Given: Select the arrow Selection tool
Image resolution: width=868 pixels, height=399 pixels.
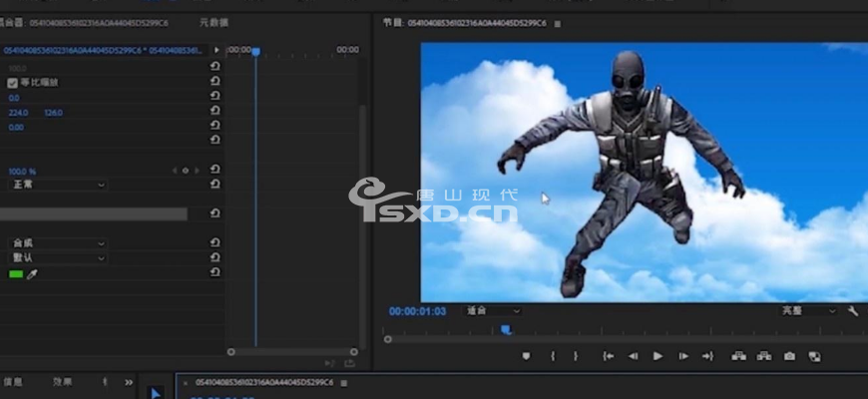Looking at the screenshot, I should [156, 394].
